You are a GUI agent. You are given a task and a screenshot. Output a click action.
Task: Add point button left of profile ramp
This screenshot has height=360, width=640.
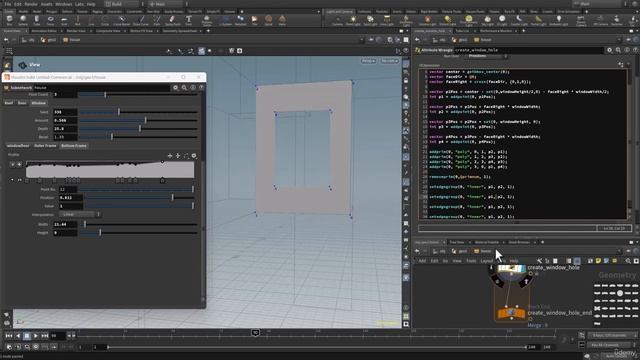tap(19, 164)
